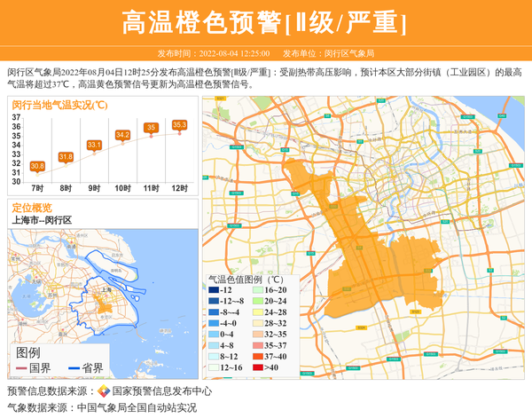Click the red 国界 legend line
This screenshot has width=532, height=418.
[x=20, y=367]
